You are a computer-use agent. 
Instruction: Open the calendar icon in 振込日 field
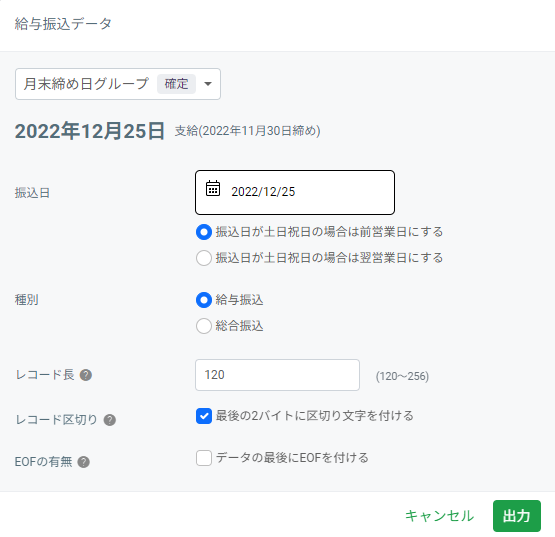(213, 188)
